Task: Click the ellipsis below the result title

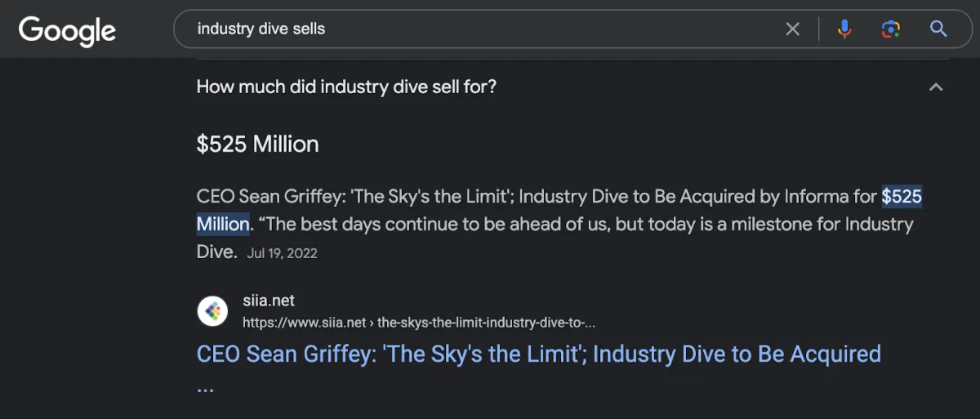Action: coord(205,386)
